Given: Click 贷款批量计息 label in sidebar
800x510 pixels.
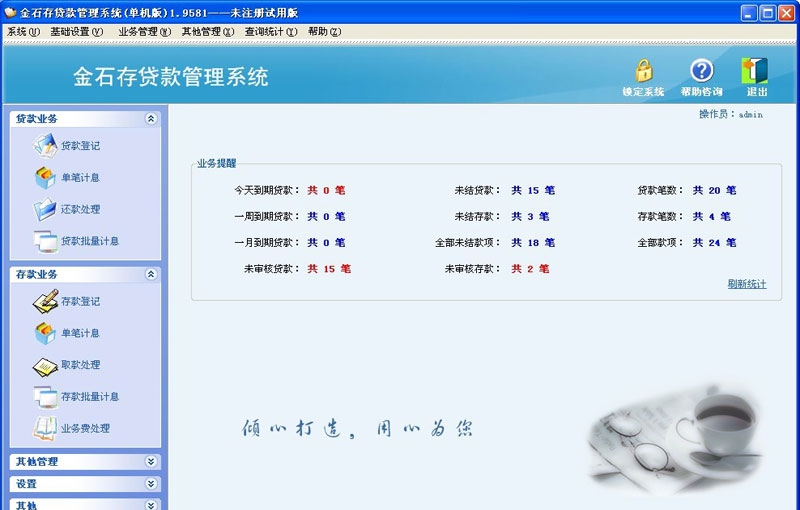Looking at the screenshot, I should click(90, 241).
